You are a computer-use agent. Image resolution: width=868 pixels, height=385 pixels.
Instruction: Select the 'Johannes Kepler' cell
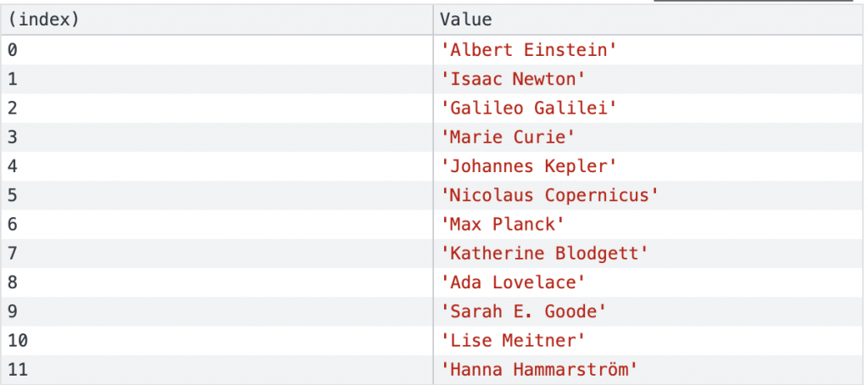[529, 166]
